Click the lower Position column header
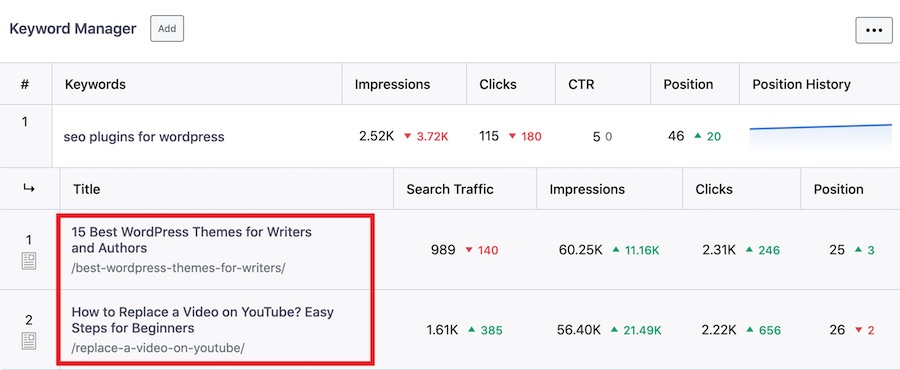 coord(839,189)
